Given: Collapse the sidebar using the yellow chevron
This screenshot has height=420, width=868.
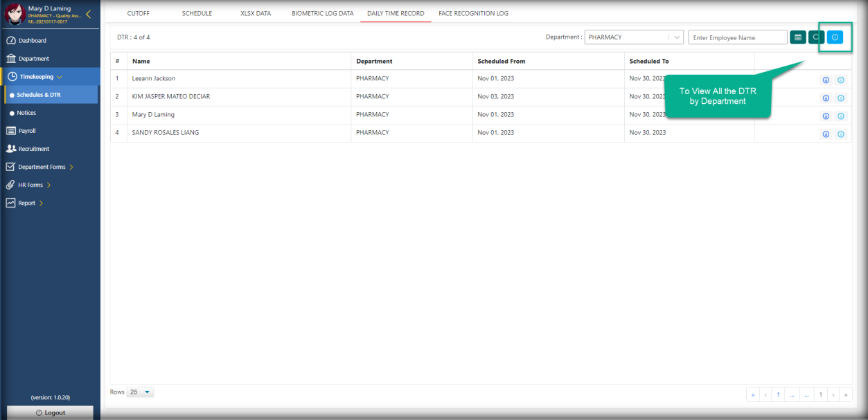Looking at the screenshot, I should click(88, 14).
